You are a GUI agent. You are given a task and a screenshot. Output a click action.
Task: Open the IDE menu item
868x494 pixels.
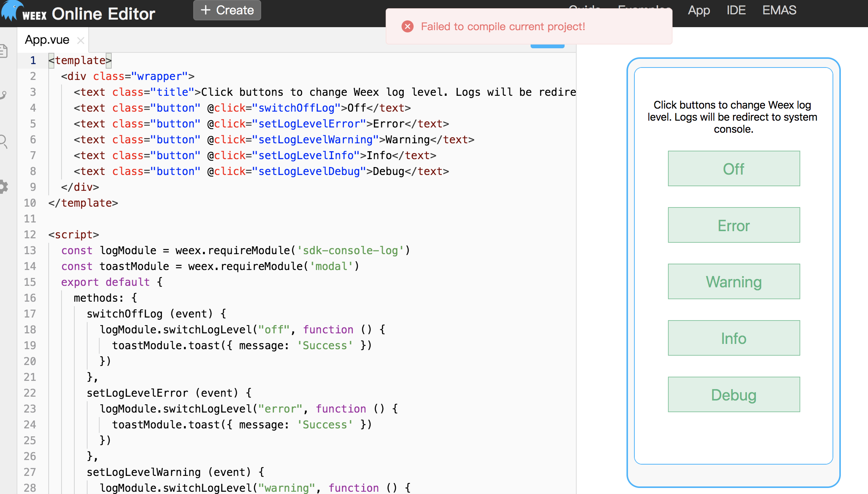[x=736, y=10]
